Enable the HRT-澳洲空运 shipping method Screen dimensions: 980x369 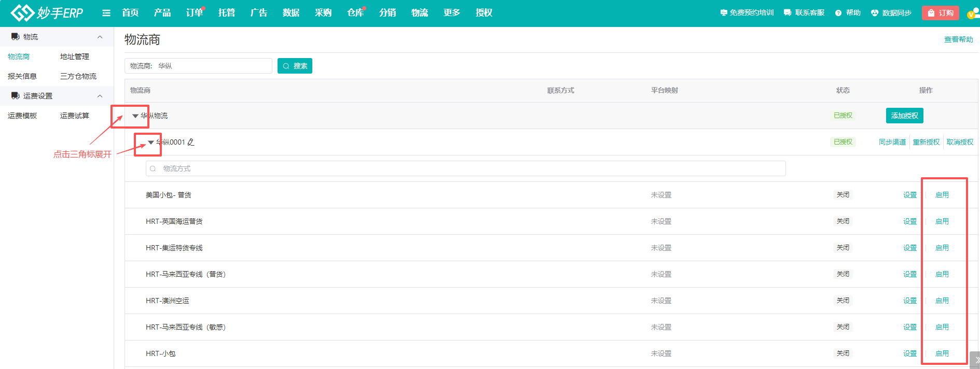point(942,301)
